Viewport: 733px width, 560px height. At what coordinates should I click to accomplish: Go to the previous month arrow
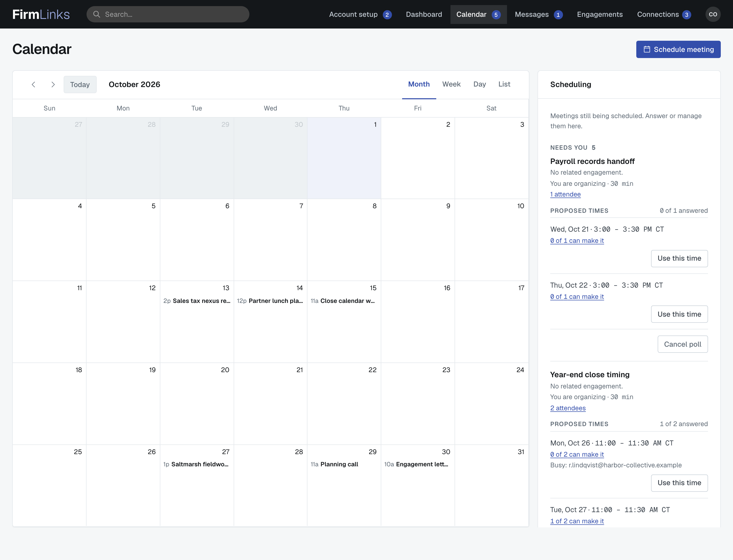[33, 84]
